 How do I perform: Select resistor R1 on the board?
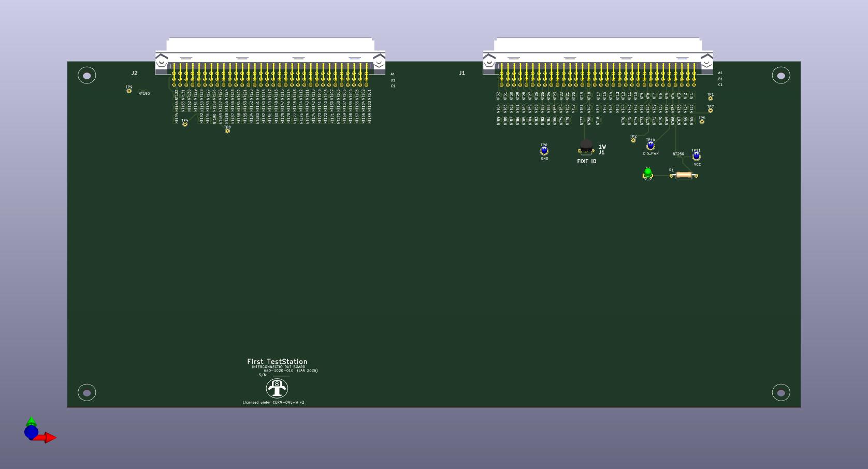[684, 176]
